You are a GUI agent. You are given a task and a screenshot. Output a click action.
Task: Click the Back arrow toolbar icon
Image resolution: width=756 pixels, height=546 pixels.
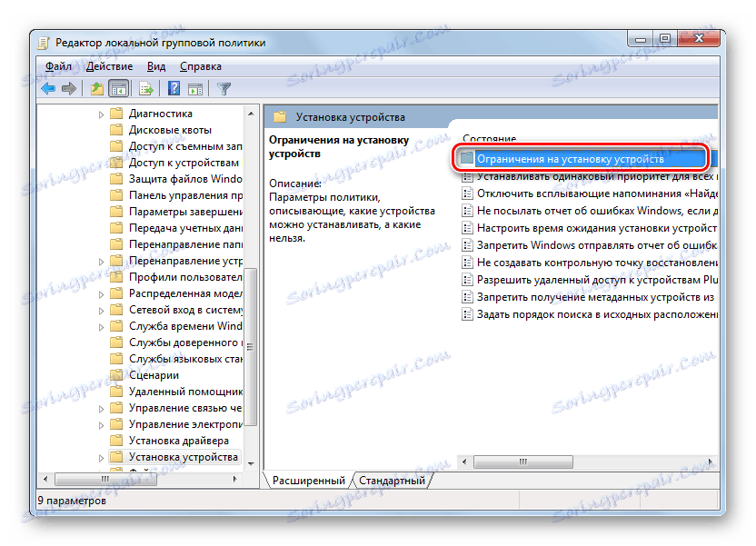coord(49,89)
